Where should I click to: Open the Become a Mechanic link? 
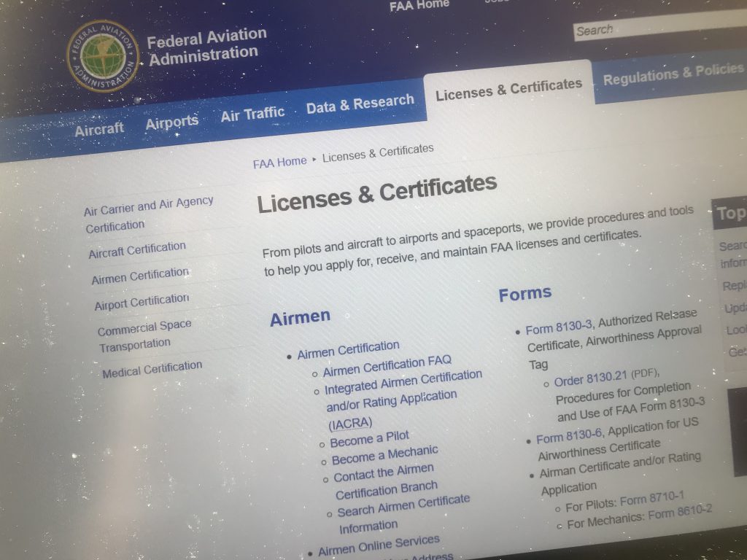point(384,455)
